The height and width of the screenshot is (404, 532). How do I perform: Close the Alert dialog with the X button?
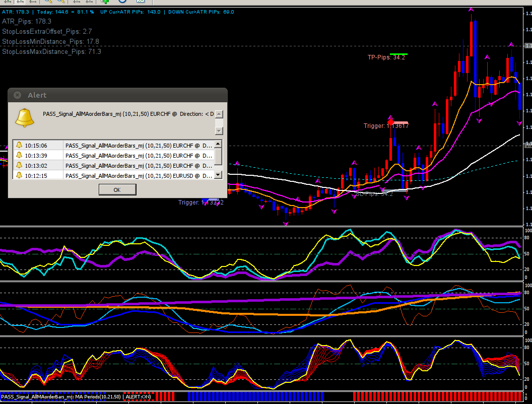17,95
